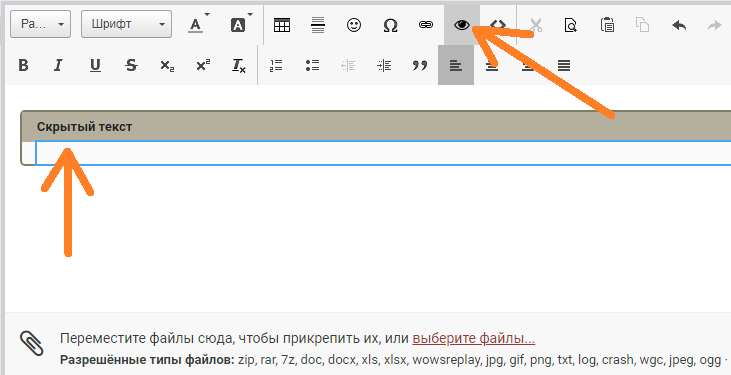Click the copy icon

pos(642,25)
